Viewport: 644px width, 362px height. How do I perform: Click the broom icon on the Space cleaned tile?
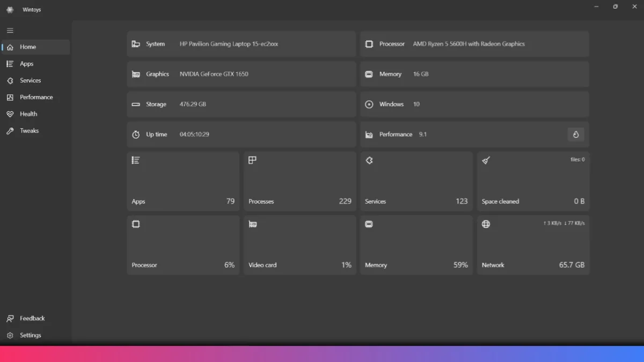tap(486, 160)
